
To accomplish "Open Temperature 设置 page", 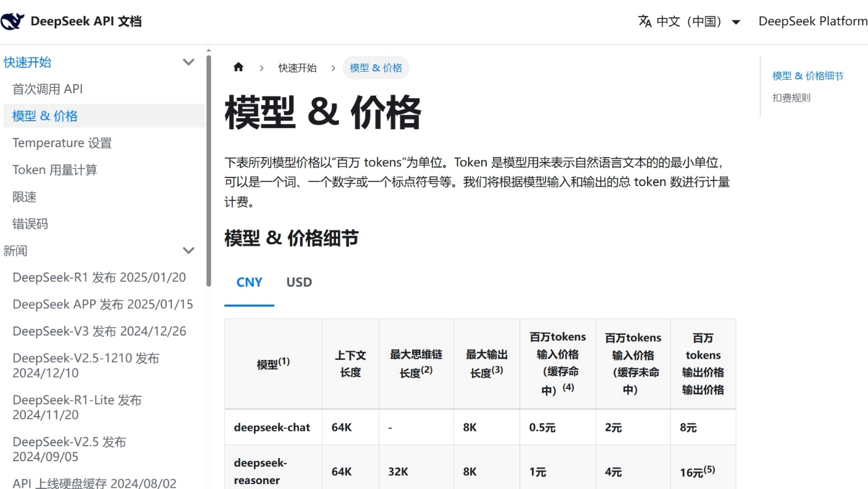I will pos(62,143).
